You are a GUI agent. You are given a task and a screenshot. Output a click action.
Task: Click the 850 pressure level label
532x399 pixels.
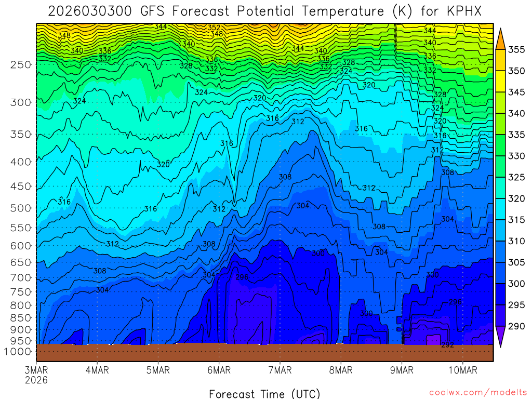coord(21,318)
